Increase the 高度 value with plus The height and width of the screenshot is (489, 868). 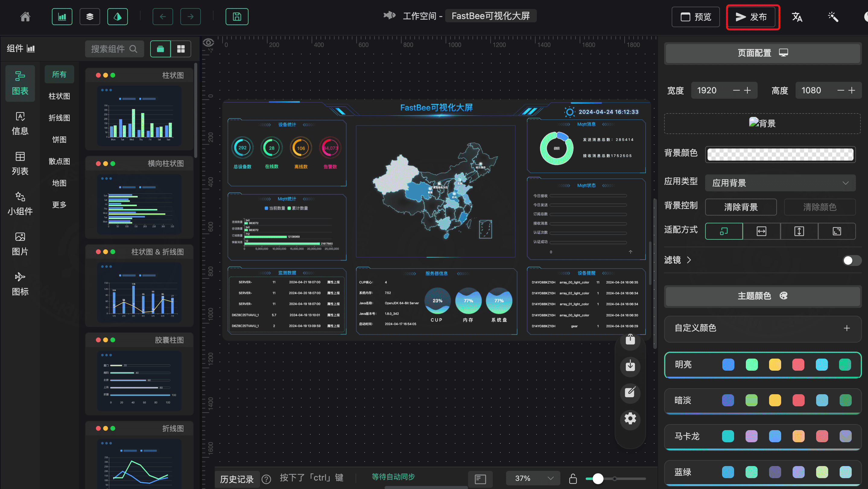852,90
